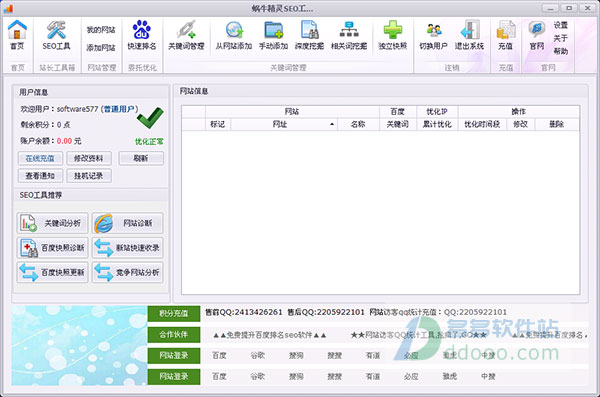
Task: Open 新站快速收录 tool
Action: (127, 248)
